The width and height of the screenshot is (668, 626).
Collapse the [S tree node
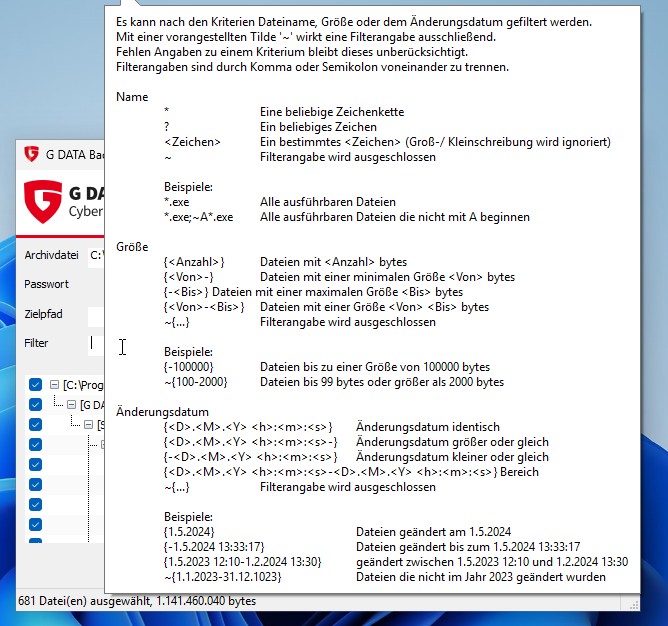point(88,424)
